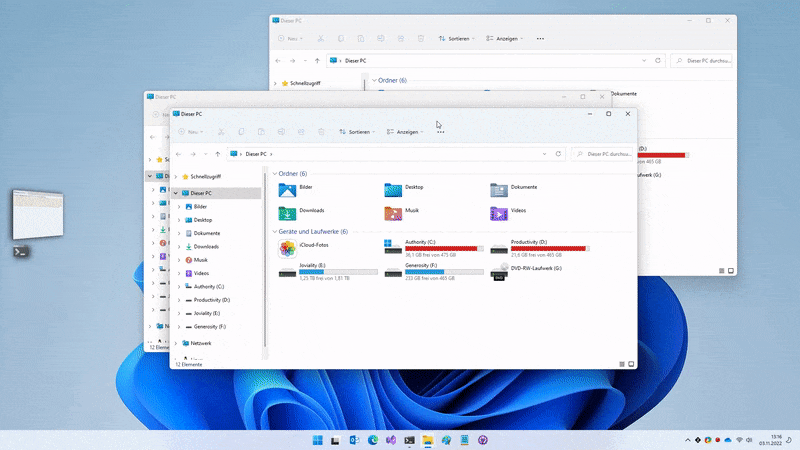Go back using front window's back arrow

179,154
